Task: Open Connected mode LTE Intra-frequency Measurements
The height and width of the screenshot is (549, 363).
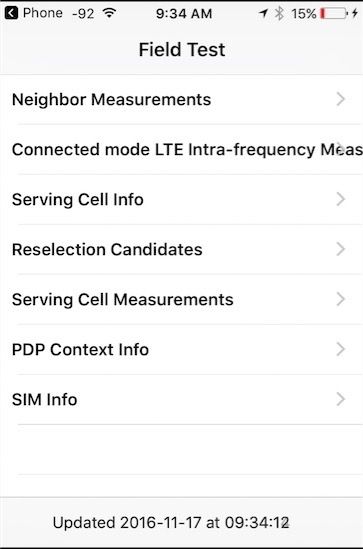Action: (181, 150)
